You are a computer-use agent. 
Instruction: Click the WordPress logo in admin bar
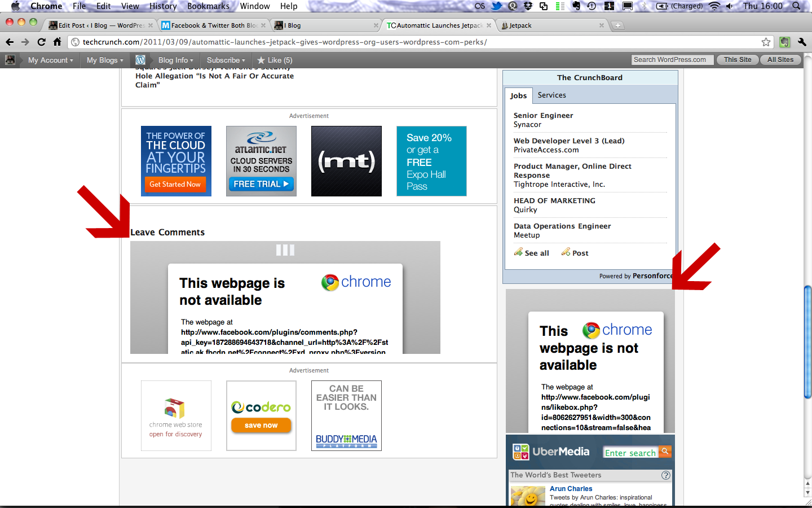tap(140, 60)
